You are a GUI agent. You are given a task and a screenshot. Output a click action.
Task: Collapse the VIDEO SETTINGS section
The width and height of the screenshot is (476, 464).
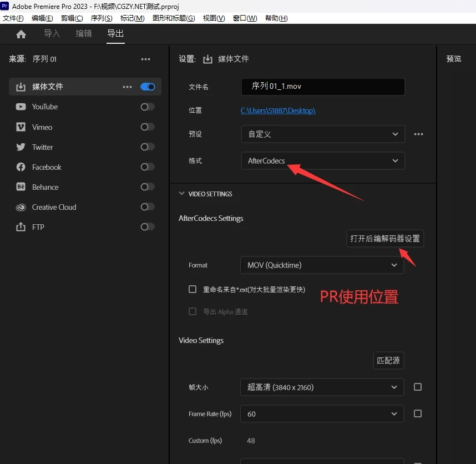(x=181, y=194)
